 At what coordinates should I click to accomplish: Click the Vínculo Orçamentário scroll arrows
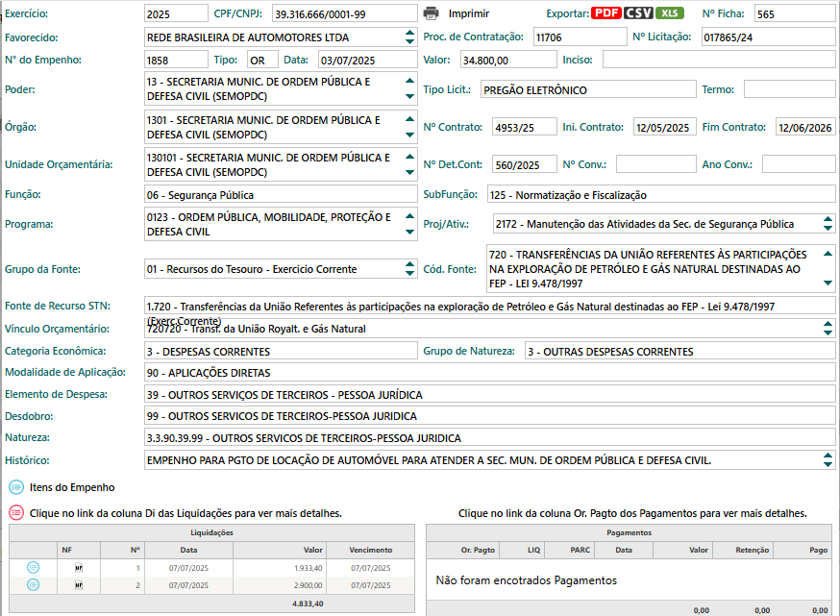click(x=828, y=329)
